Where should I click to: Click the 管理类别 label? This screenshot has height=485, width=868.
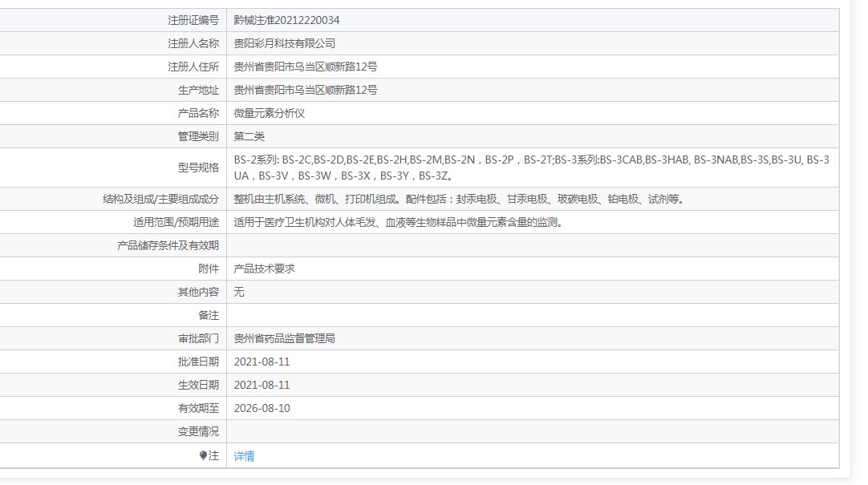(198, 136)
